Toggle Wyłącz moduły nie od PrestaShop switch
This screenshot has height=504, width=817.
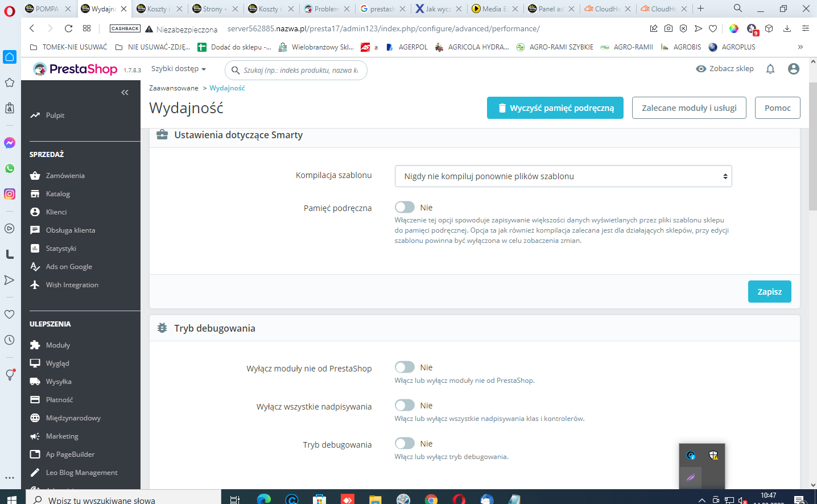click(x=405, y=367)
